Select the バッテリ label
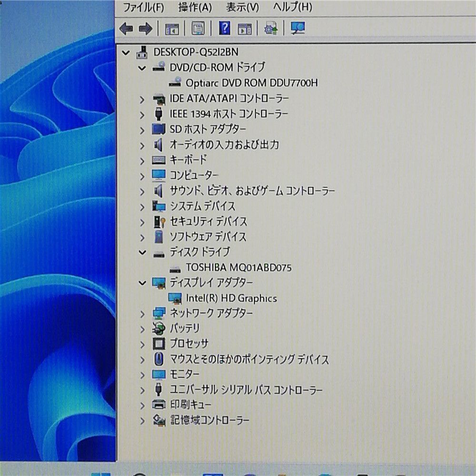The width and height of the screenshot is (476, 476). click(x=185, y=328)
